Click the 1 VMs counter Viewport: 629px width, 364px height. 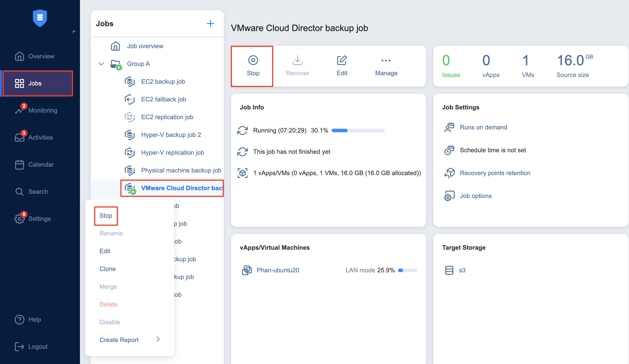tap(528, 66)
